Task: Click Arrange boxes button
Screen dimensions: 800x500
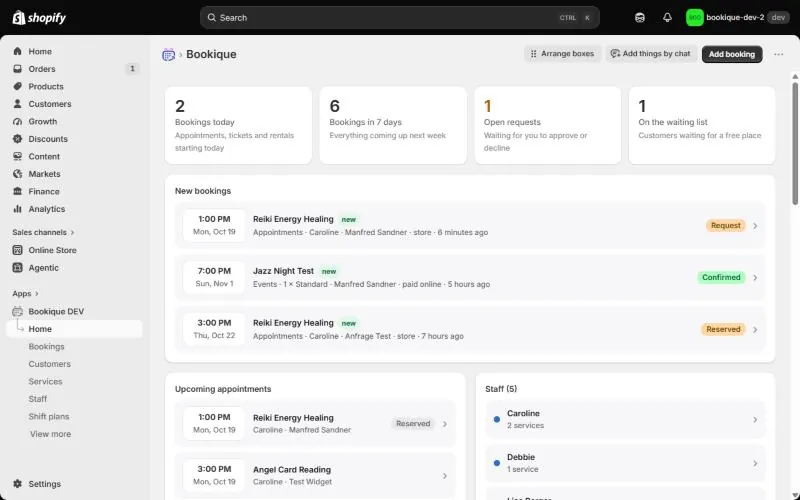Action: coord(562,54)
